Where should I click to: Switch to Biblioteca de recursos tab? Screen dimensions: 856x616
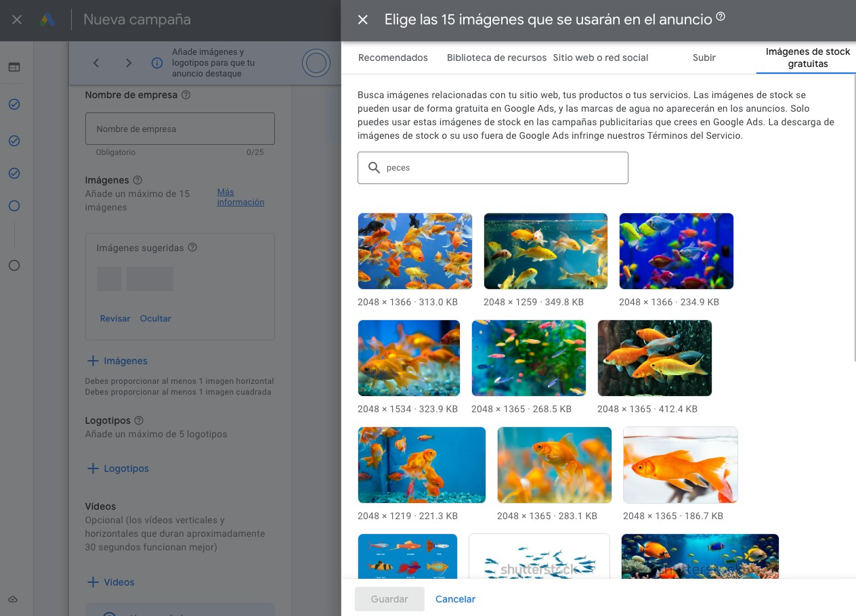point(496,58)
